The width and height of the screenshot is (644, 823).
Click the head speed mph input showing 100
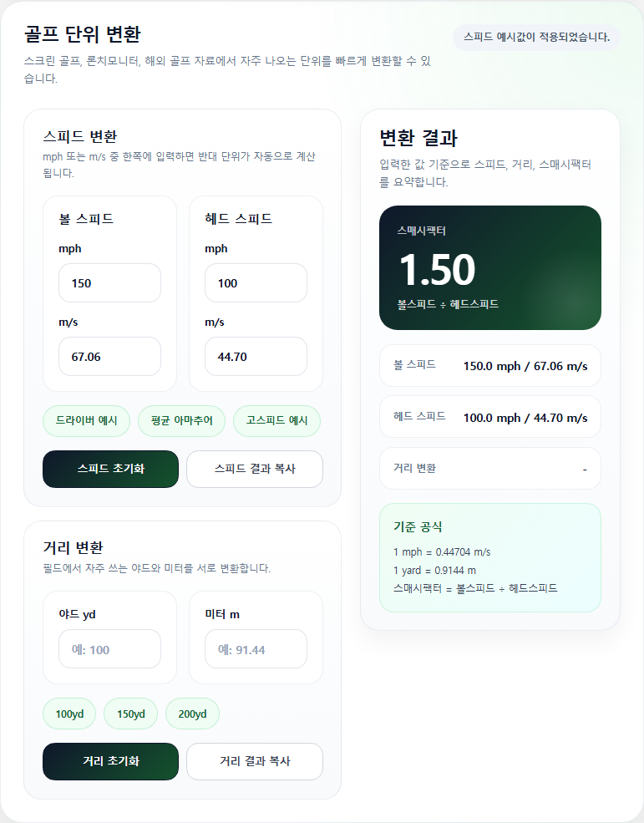[x=256, y=283]
